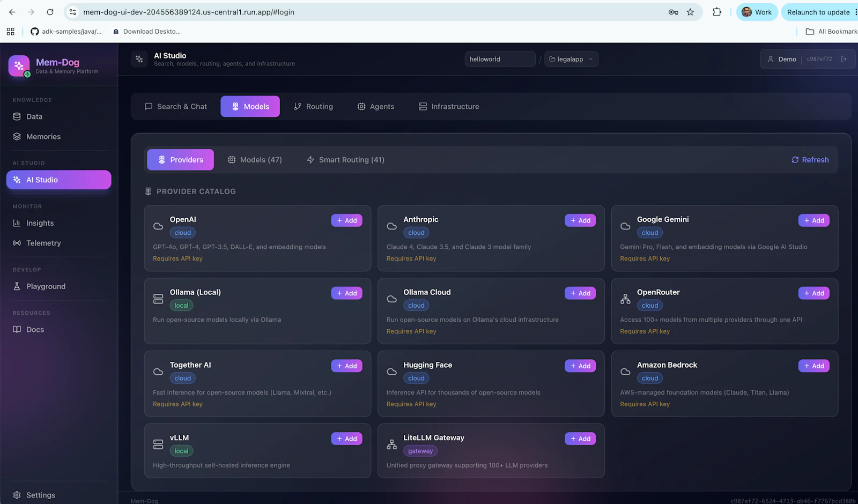Open the Models (47) sub-tab
Image resolution: width=858 pixels, height=504 pixels.
coord(255,160)
